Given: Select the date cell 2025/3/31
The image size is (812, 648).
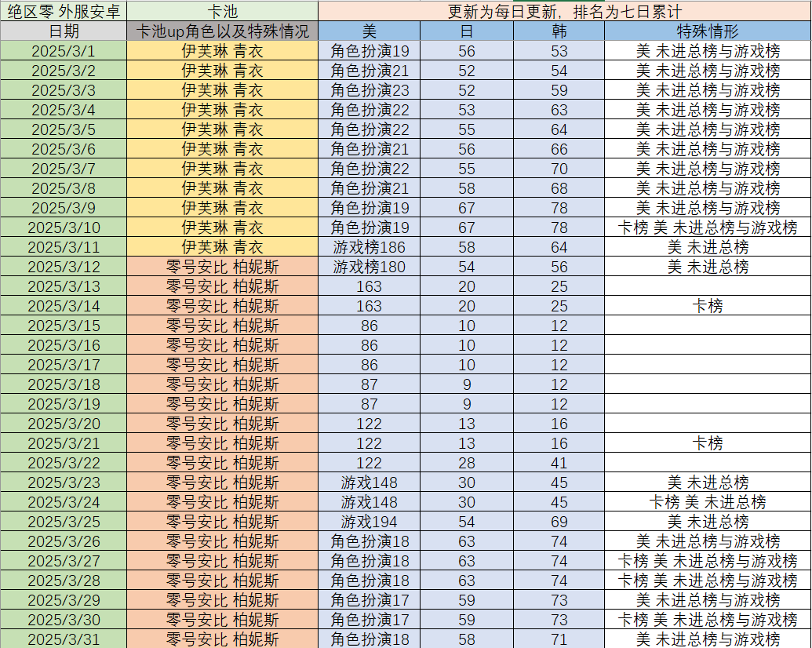Looking at the screenshot, I should click(64, 639).
